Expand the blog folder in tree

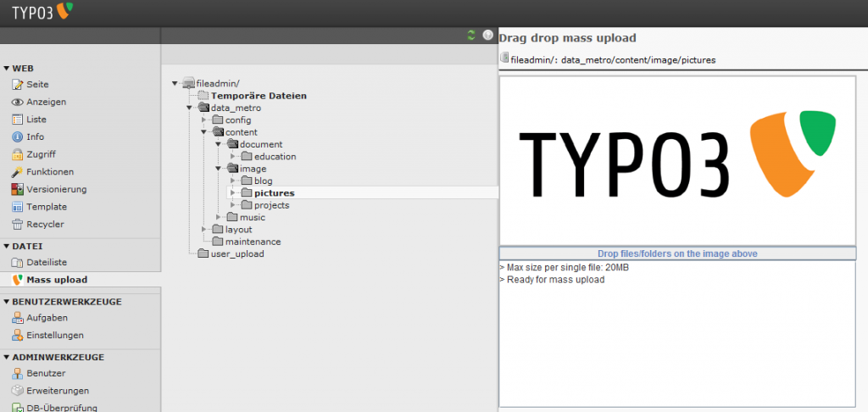[x=233, y=181]
